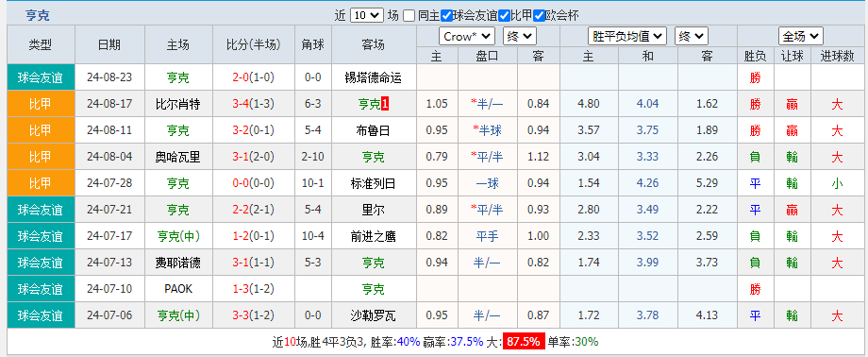This screenshot has height=357, width=868.
Task: Click the 比甲 type tag for 24-07-28
Action: coord(41,183)
